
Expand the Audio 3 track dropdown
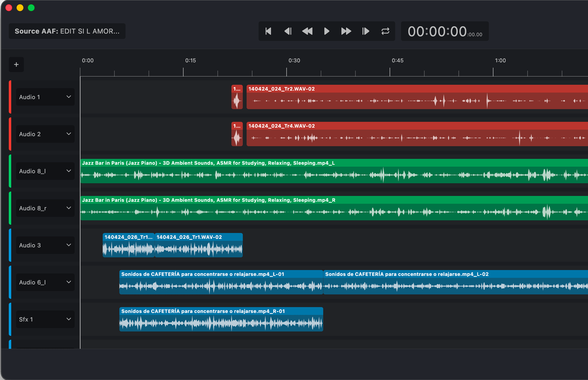[69, 245]
